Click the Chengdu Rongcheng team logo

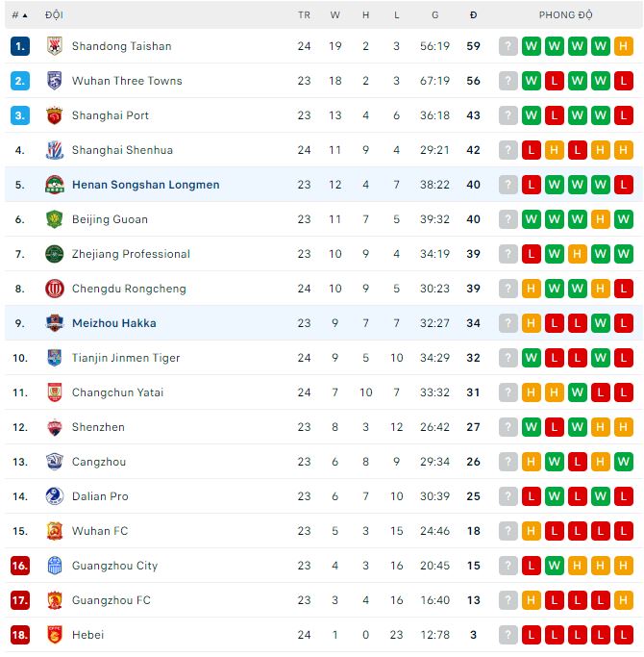click(x=55, y=289)
